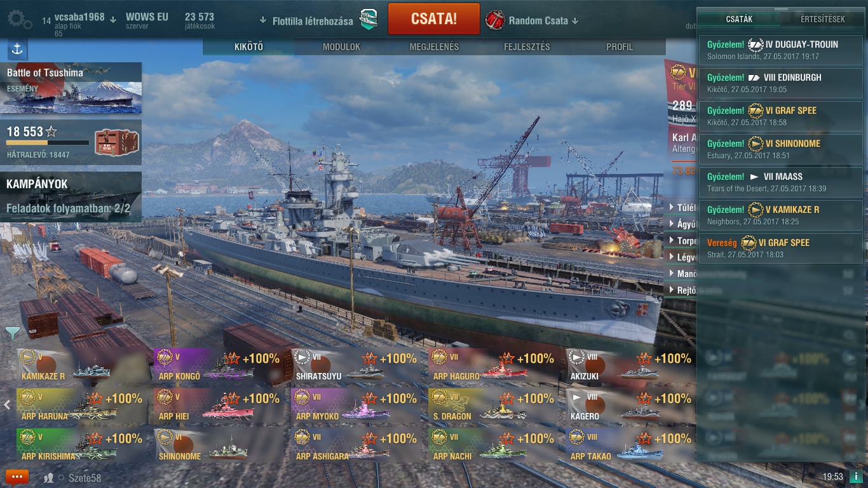868x488 pixels.
Task: Open the ship carousel filter funnel
Action: click(13, 332)
